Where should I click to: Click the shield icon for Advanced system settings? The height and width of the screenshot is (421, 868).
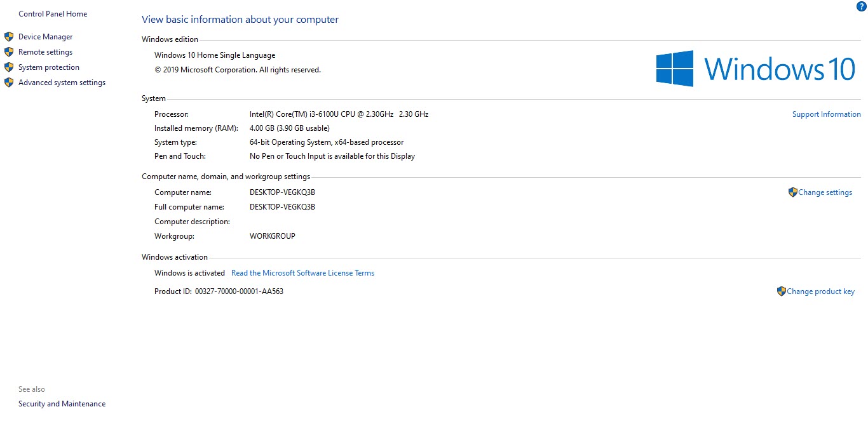(x=9, y=83)
